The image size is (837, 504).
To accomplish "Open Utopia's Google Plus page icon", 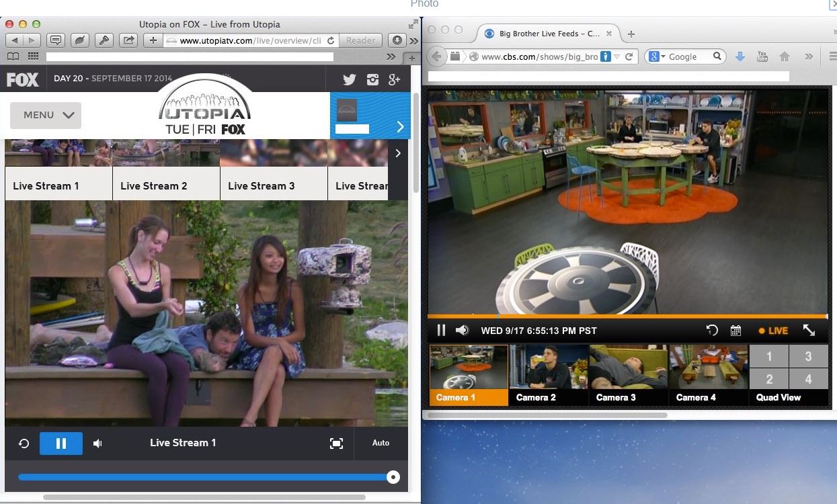I will click(x=395, y=80).
